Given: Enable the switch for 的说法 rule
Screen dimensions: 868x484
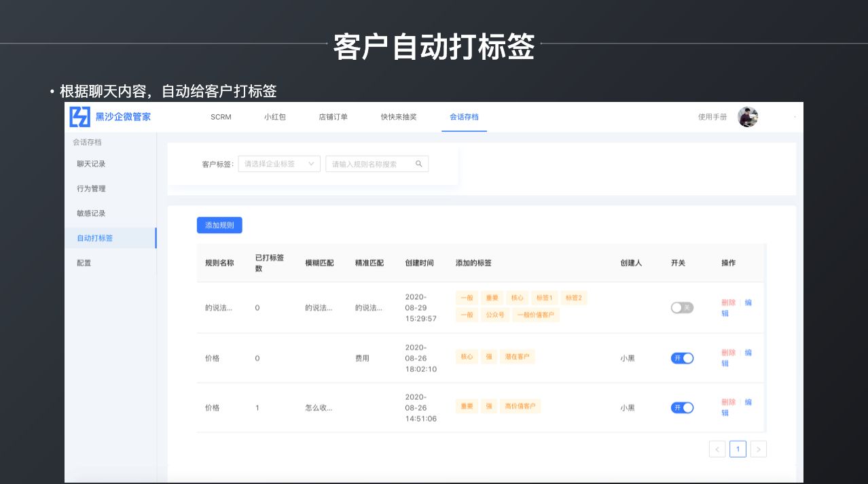Looking at the screenshot, I should (x=682, y=308).
